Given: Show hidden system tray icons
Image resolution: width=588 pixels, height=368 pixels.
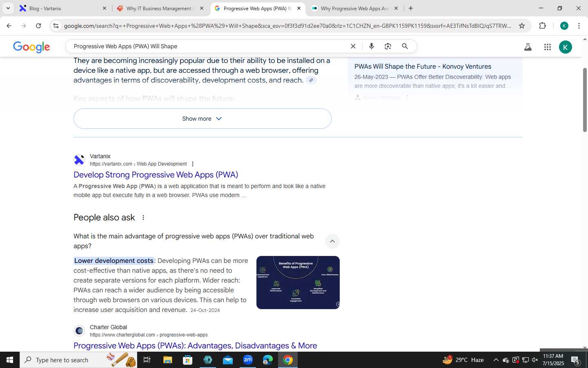Looking at the screenshot, I should coord(496,360).
